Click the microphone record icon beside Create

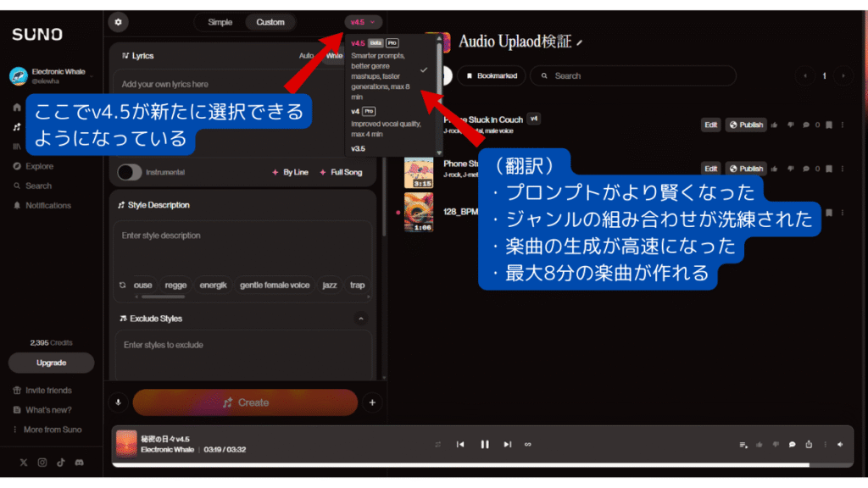coord(118,402)
